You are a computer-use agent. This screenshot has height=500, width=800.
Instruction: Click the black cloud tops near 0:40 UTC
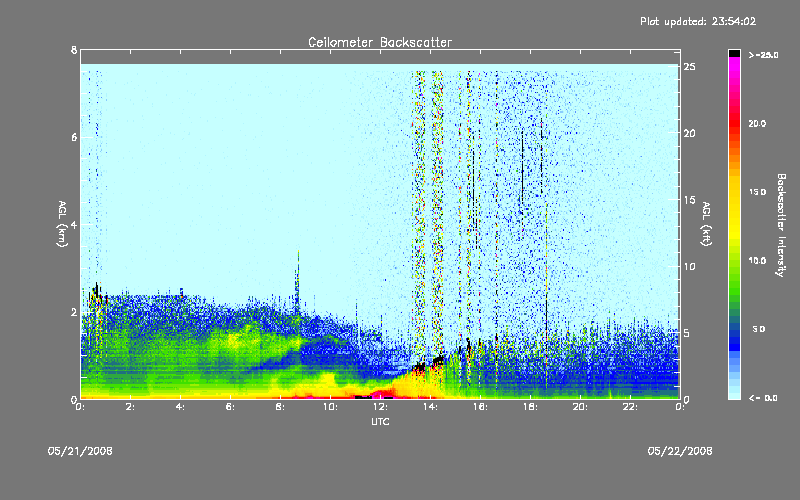point(96,292)
